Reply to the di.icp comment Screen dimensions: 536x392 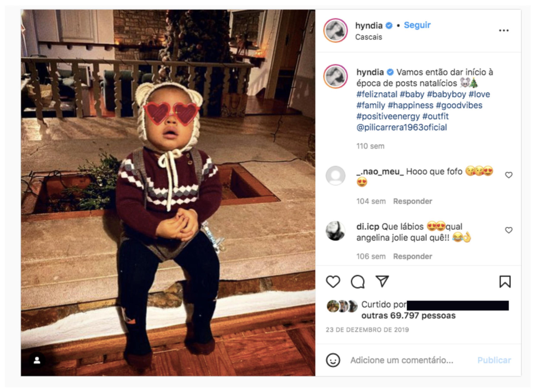point(412,256)
